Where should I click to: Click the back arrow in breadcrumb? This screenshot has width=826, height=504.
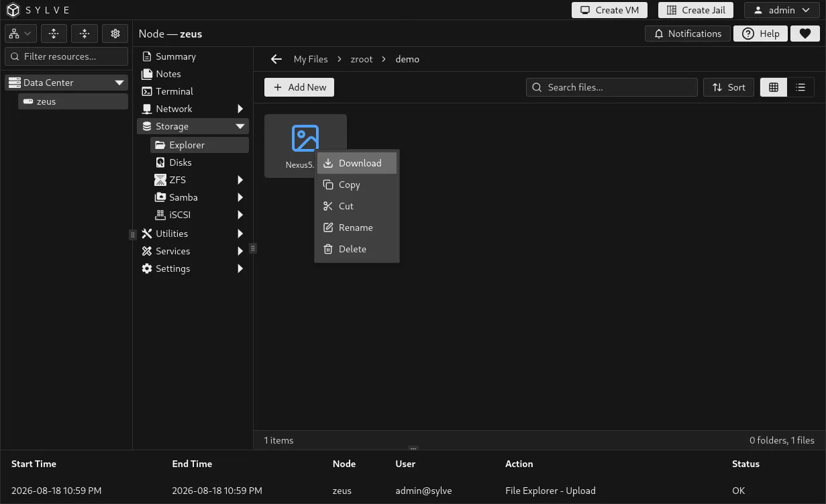click(276, 59)
